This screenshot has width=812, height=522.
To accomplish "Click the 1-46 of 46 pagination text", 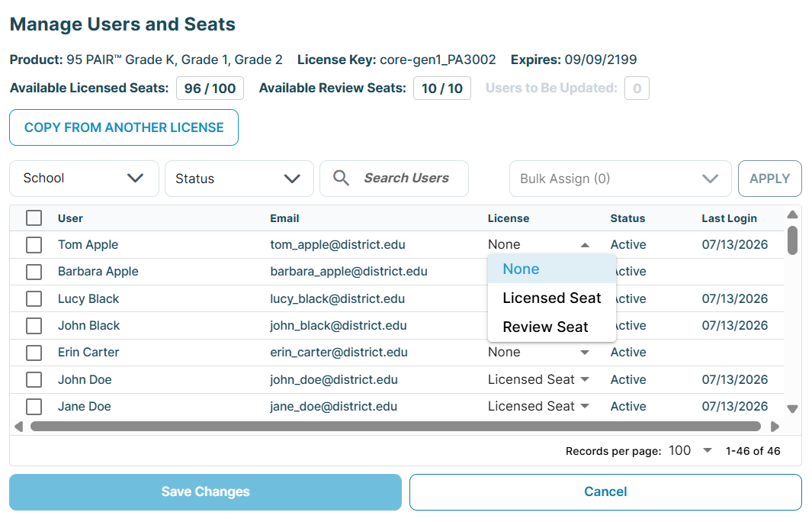I will [x=753, y=451].
